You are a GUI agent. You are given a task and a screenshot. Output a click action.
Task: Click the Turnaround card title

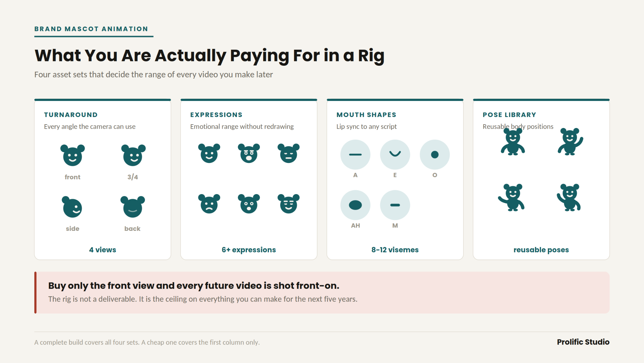(x=71, y=115)
